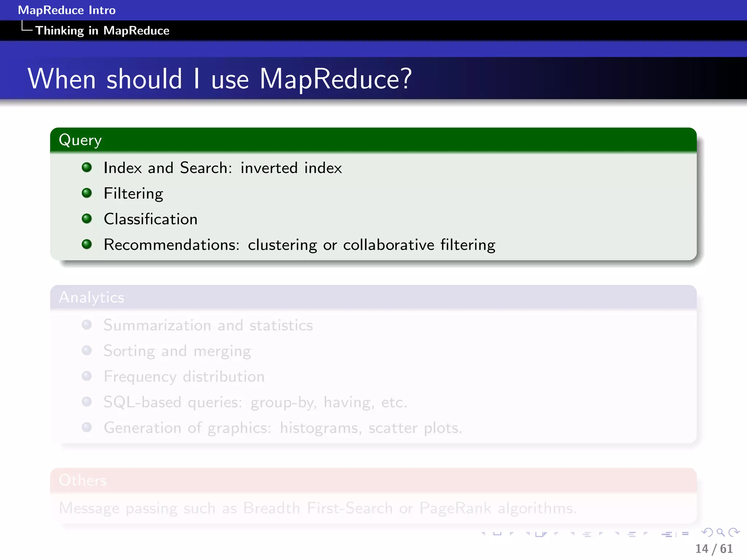The height and width of the screenshot is (560, 747).
Task: Click Recommendations: clustering or collaborative filtering
Action: point(299,245)
